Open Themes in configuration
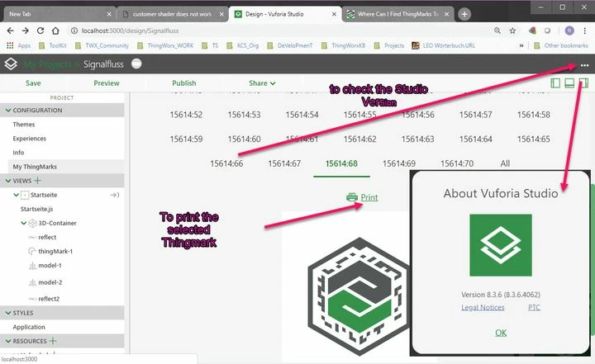 point(23,125)
